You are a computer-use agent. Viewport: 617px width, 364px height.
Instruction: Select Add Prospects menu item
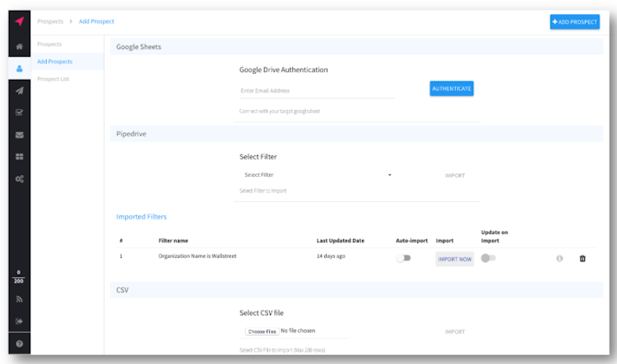pyautogui.click(x=55, y=62)
